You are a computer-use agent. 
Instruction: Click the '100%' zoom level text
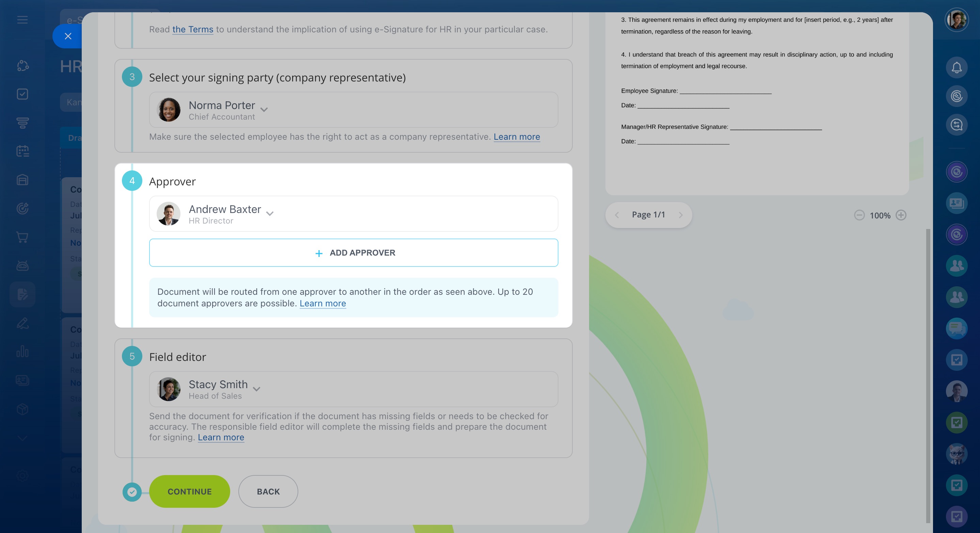coord(880,215)
